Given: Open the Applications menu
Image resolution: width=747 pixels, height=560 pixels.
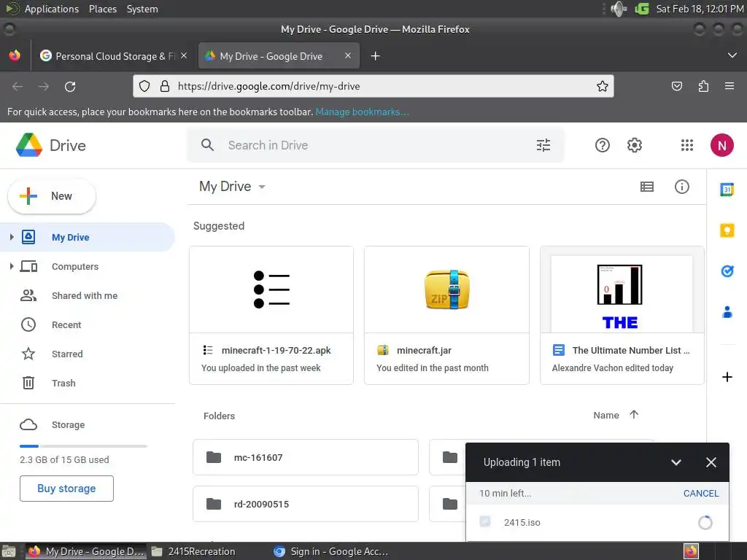Looking at the screenshot, I should click(52, 9).
